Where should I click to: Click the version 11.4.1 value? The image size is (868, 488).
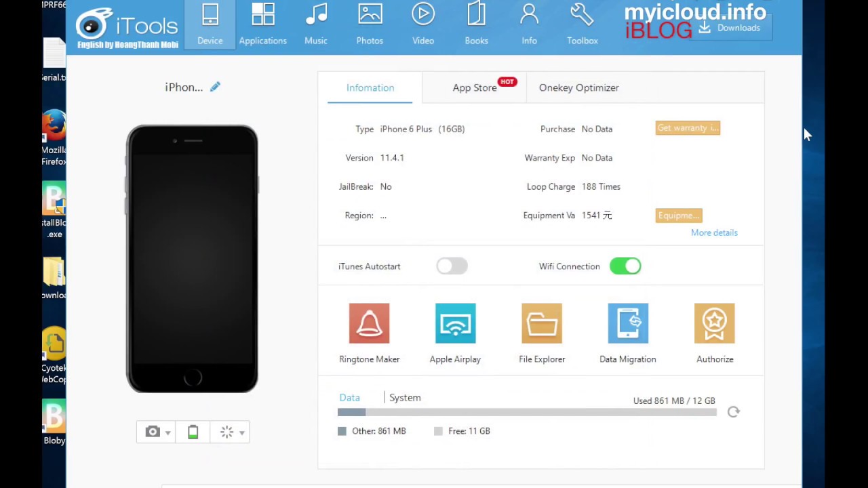point(392,158)
